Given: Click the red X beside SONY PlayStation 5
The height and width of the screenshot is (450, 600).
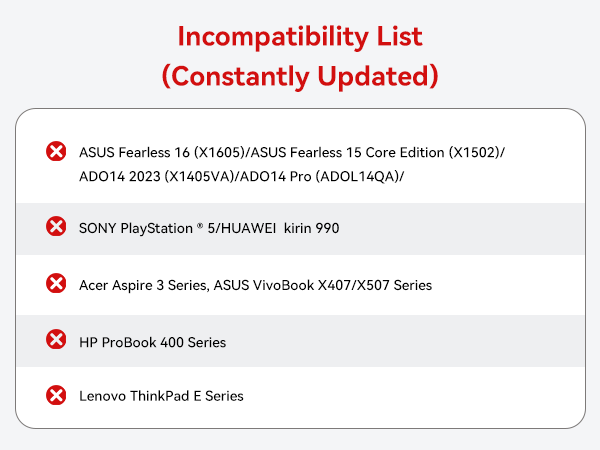Looking at the screenshot, I should coord(56,227).
